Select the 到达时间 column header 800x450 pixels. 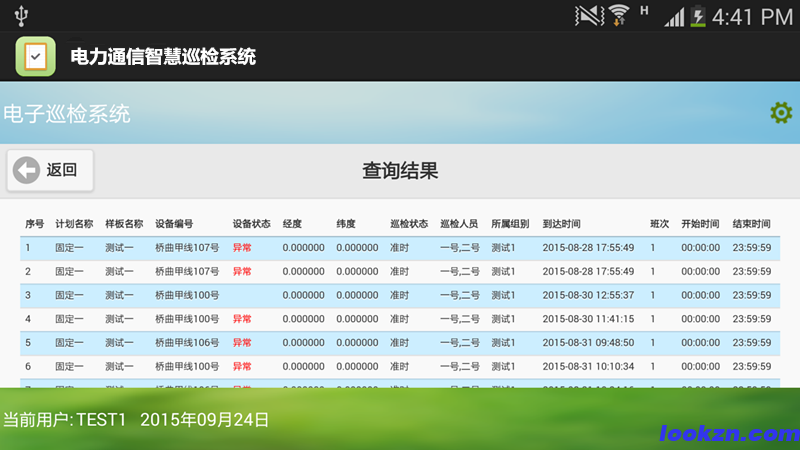tap(561, 224)
